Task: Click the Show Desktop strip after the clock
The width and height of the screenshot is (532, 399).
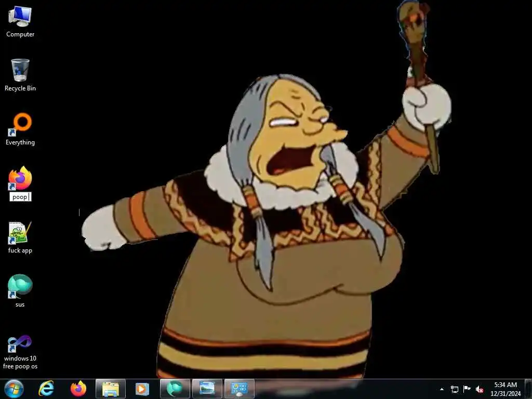Action: click(528, 389)
